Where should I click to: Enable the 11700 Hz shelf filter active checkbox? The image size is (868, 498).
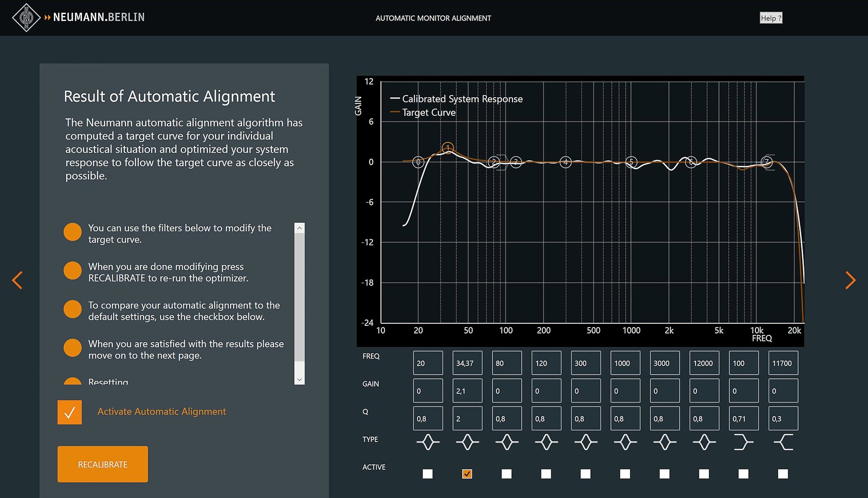coord(783,474)
